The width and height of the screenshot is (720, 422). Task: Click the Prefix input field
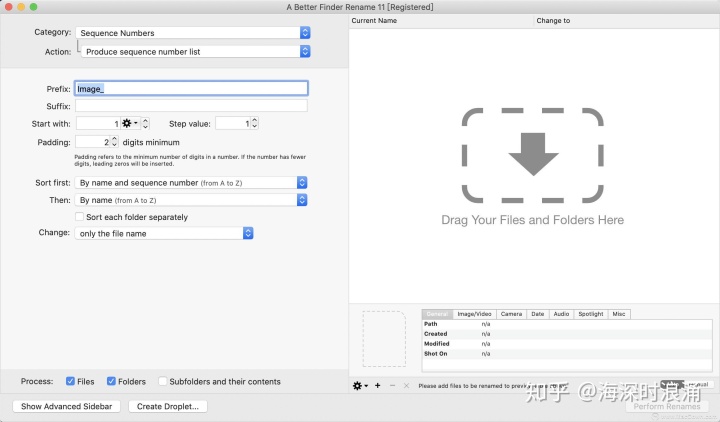pos(191,89)
